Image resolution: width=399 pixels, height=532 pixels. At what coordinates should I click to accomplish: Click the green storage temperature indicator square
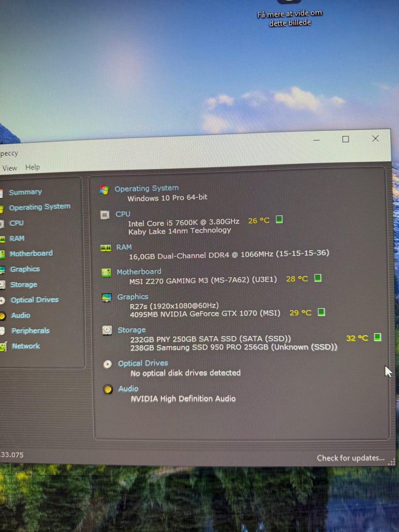click(377, 337)
